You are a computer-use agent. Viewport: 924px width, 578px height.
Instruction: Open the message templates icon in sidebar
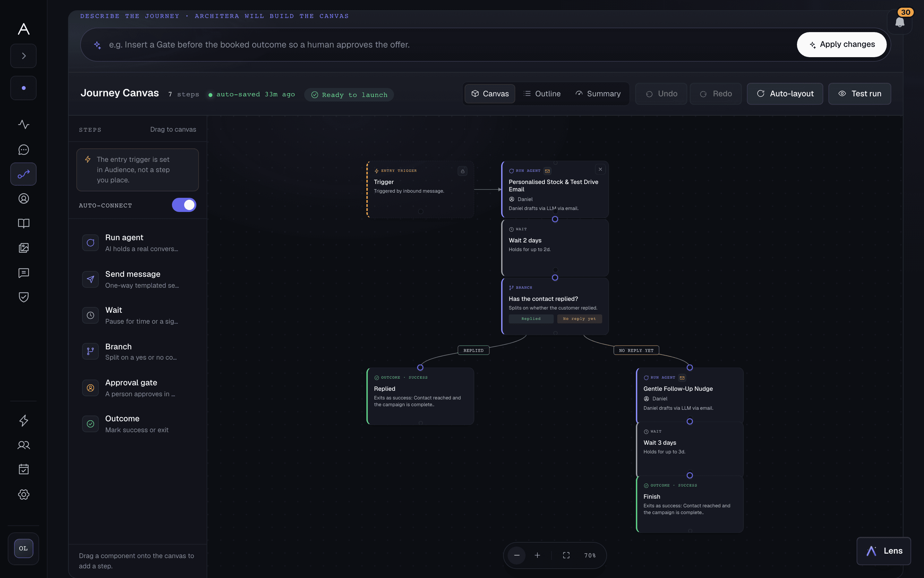pos(24,273)
